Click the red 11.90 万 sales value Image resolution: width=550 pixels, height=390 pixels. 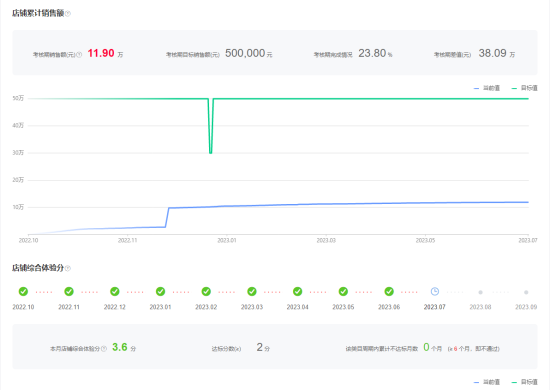105,54
